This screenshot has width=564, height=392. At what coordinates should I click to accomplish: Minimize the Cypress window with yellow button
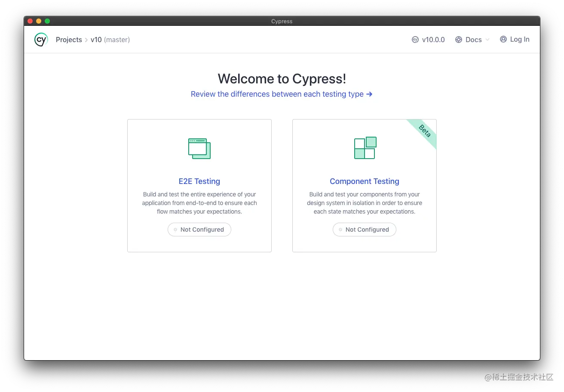[x=39, y=21]
